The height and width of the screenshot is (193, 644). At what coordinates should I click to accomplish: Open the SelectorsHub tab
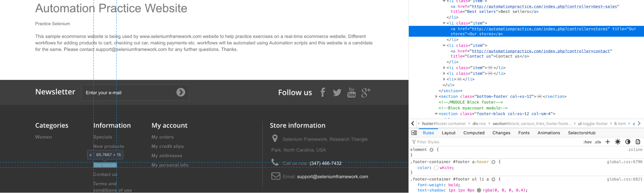click(582, 133)
